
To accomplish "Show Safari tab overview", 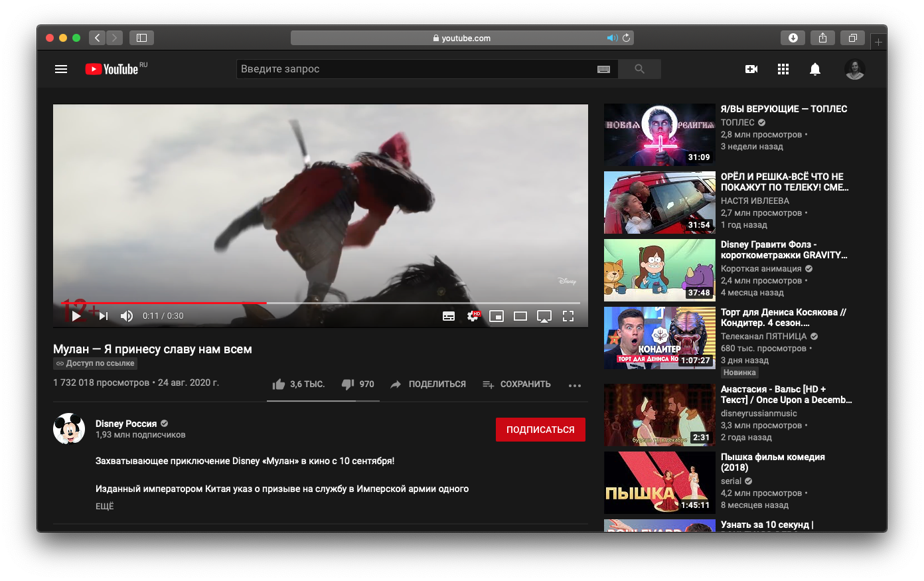I will (x=853, y=38).
